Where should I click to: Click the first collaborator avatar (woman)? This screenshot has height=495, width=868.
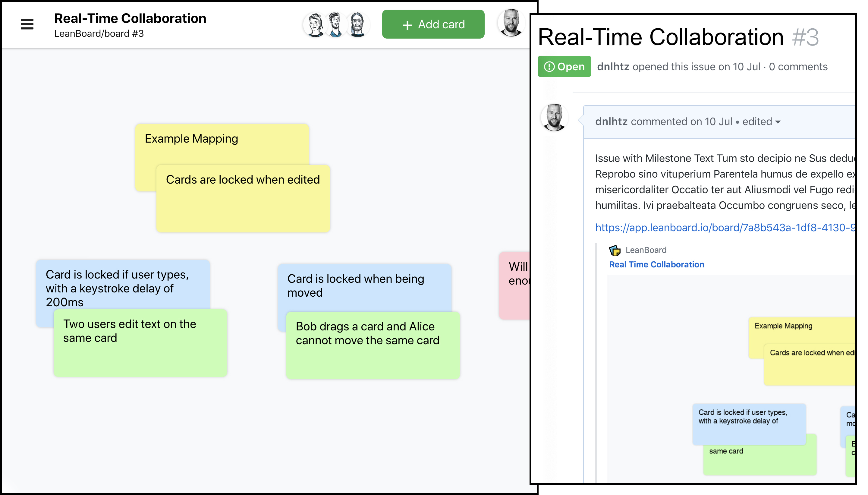pos(315,24)
